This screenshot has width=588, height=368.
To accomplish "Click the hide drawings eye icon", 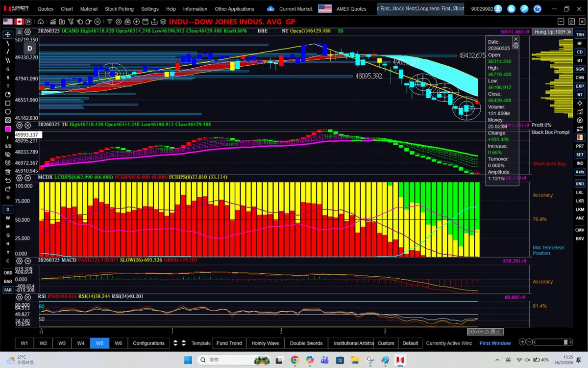I will [x=8, y=155].
